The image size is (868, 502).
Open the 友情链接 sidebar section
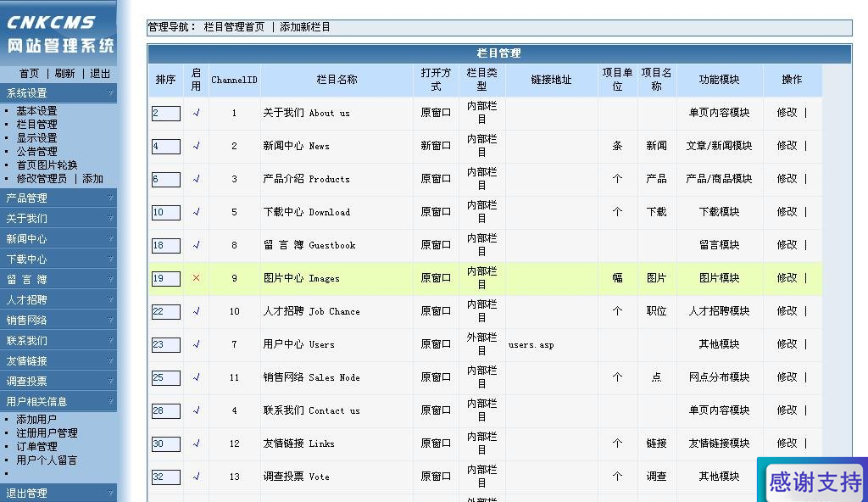click(58, 361)
